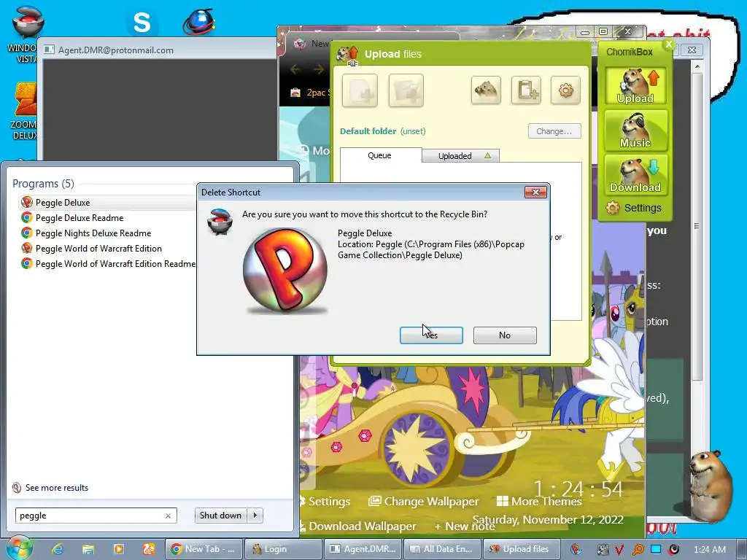
Task: Switch to Upload files taskbar button
Action: [522, 549]
